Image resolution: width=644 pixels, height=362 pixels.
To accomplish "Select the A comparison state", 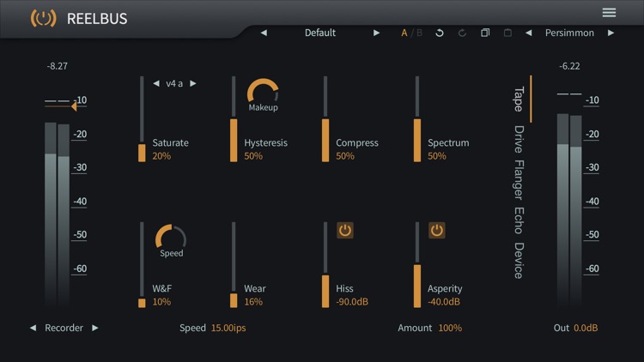I will [404, 33].
